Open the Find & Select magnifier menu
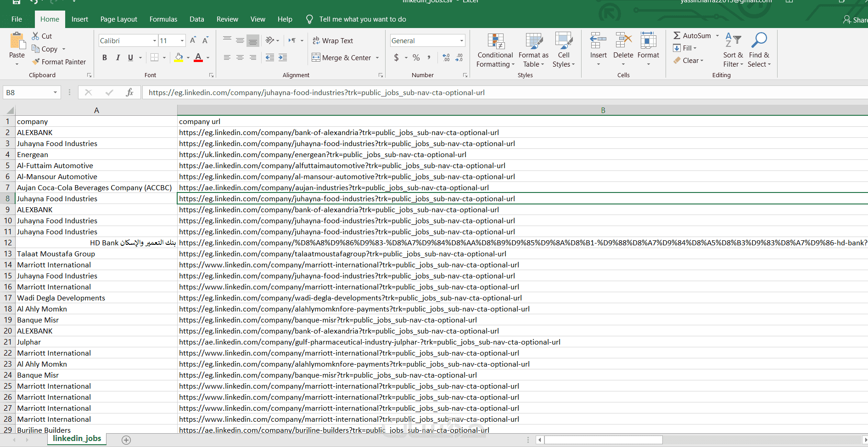 (759, 51)
